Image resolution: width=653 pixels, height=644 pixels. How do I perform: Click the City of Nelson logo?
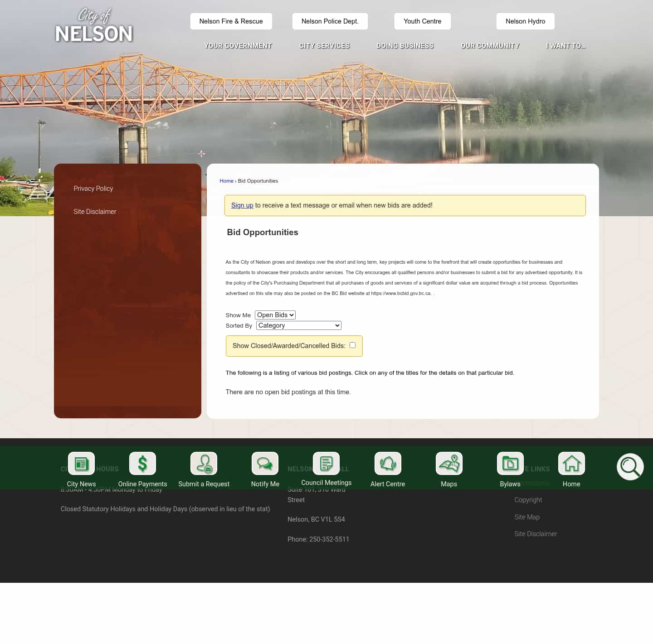pyautogui.click(x=94, y=26)
